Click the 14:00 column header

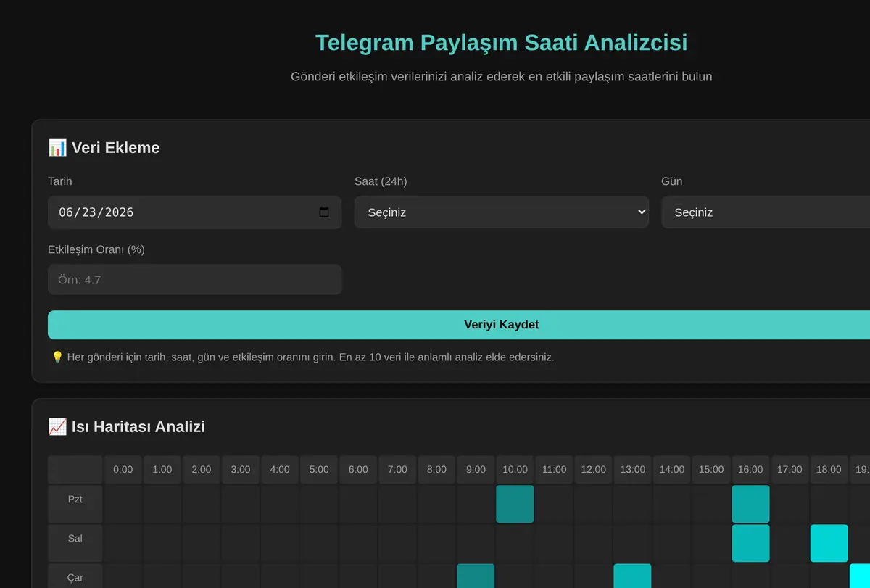point(672,470)
